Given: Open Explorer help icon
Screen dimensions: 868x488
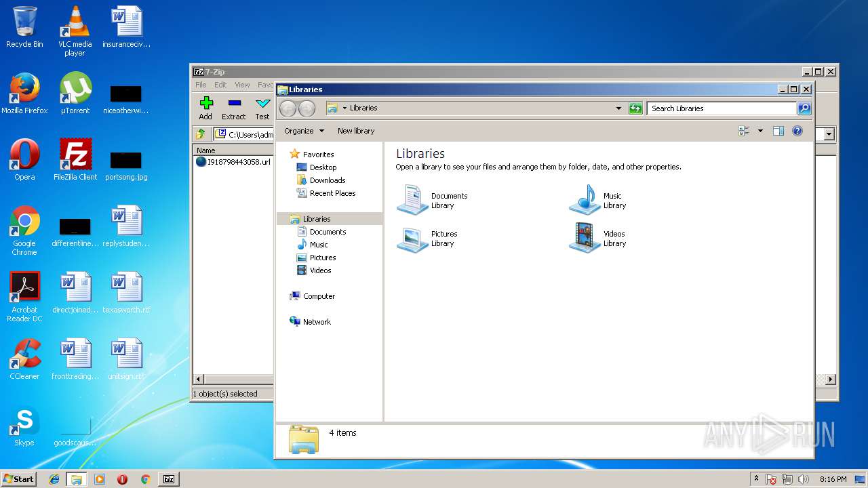Looking at the screenshot, I should click(x=797, y=131).
